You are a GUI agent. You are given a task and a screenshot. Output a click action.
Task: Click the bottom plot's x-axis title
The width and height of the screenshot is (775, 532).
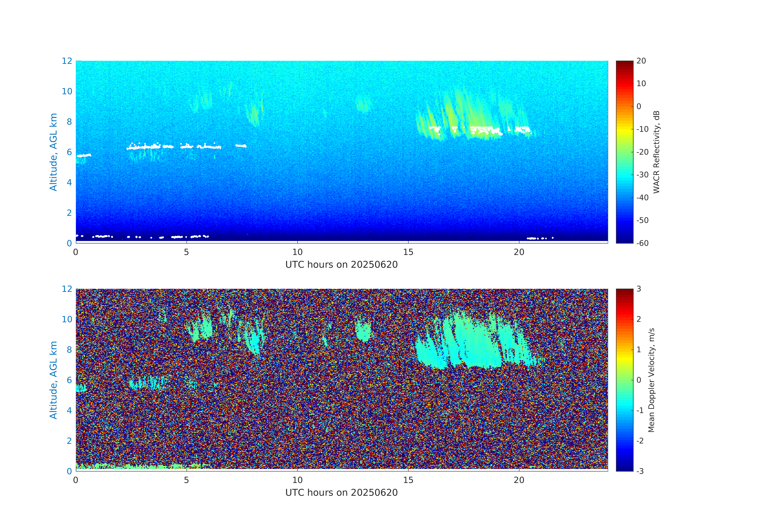pyautogui.click(x=341, y=492)
